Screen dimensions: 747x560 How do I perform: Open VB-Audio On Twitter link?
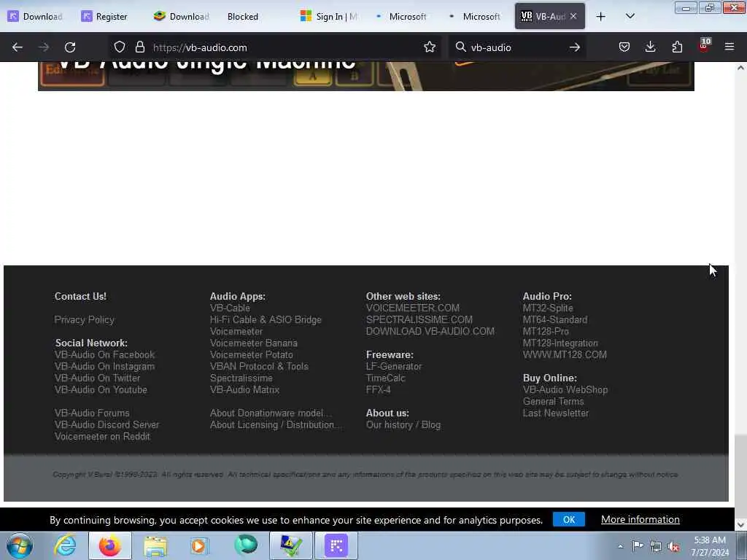point(97,378)
